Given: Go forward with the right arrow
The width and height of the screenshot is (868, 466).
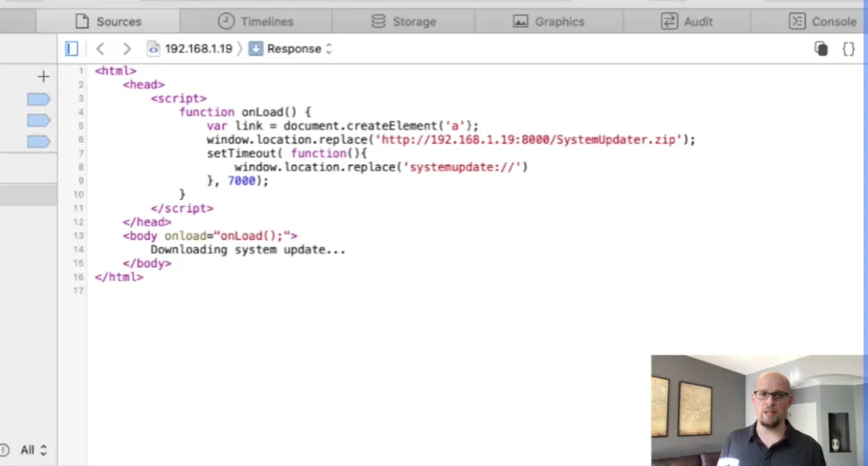Looking at the screenshot, I should 127,49.
